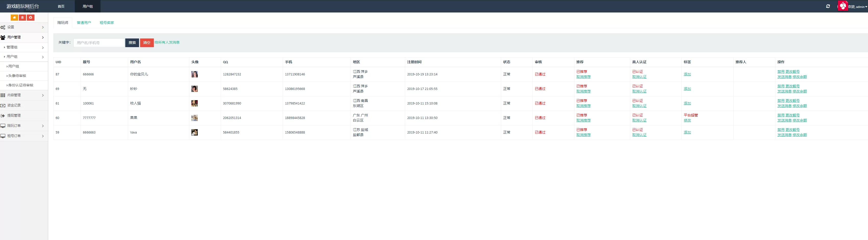The image size is (868, 240).
Task: Switch to the 租号卖家 tab
Action: 107,23
